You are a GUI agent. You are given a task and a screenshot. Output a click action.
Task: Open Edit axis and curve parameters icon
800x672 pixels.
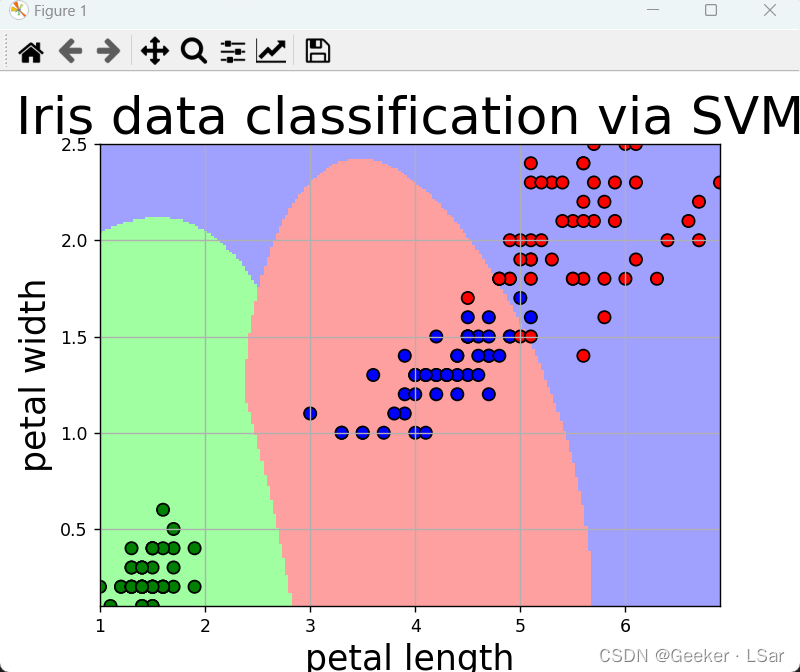pos(271,52)
